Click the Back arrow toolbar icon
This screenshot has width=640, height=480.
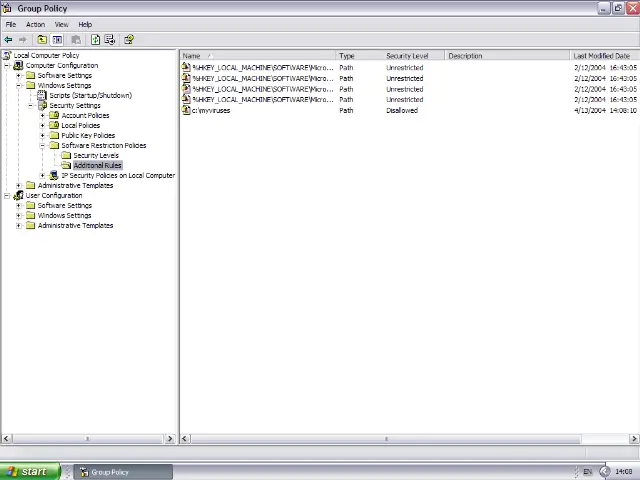(x=8, y=40)
